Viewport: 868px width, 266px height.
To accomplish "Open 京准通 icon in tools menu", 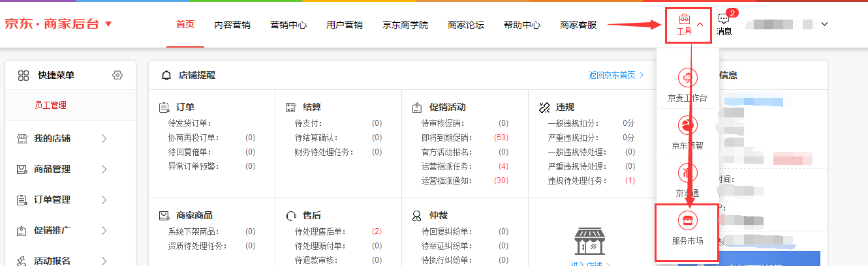I will pos(687,172).
